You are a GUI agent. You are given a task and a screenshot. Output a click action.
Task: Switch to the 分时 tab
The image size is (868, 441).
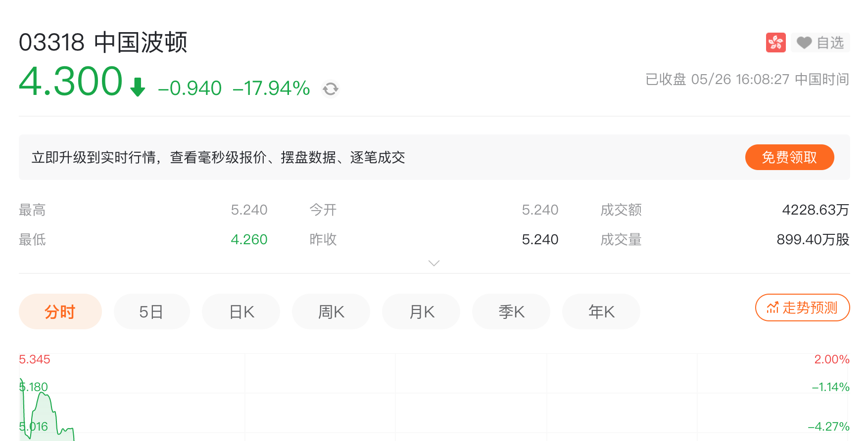[60, 311]
